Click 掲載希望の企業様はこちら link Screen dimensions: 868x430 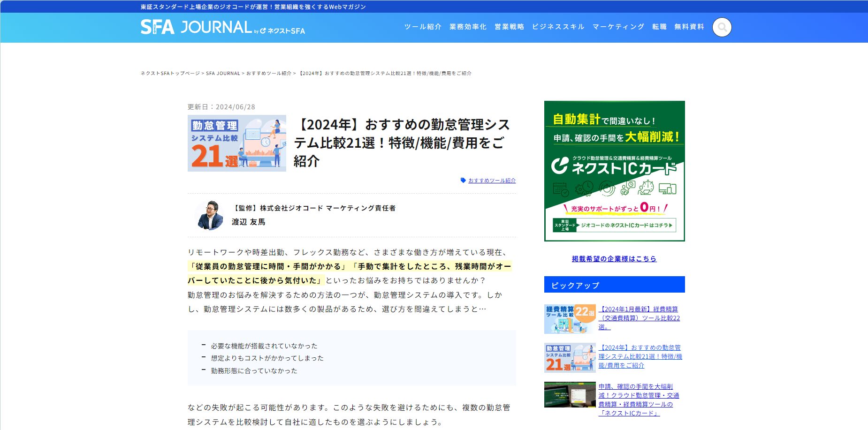[614, 259]
